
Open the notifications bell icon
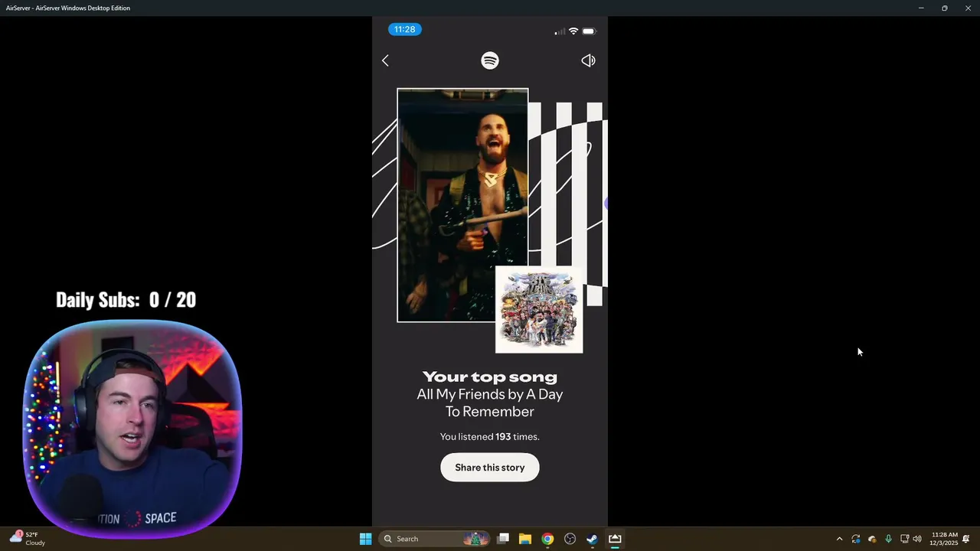(x=966, y=539)
